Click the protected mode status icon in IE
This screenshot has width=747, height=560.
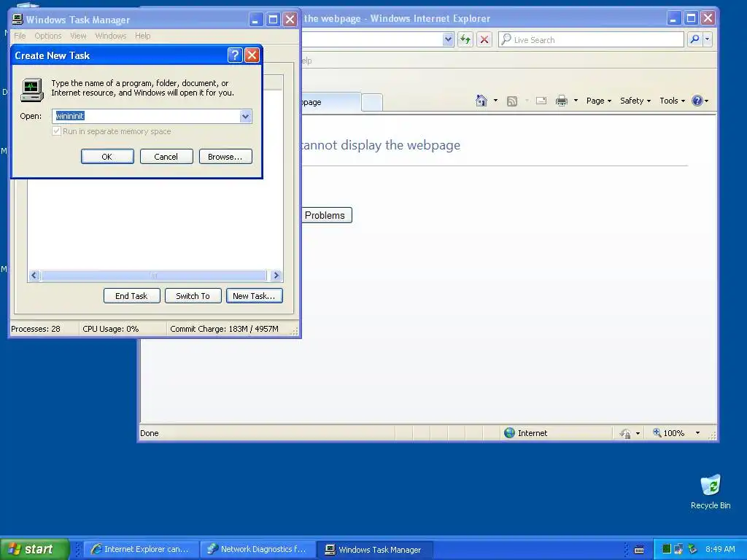(625, 433)
